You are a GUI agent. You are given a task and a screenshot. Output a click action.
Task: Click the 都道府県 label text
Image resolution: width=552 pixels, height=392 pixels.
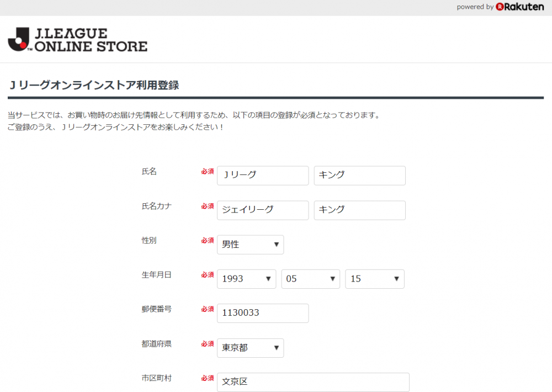point(157,344)
